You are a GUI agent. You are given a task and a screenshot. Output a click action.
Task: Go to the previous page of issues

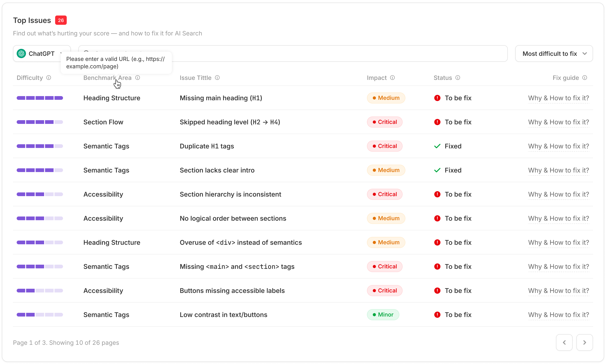[x=565, y=342]
